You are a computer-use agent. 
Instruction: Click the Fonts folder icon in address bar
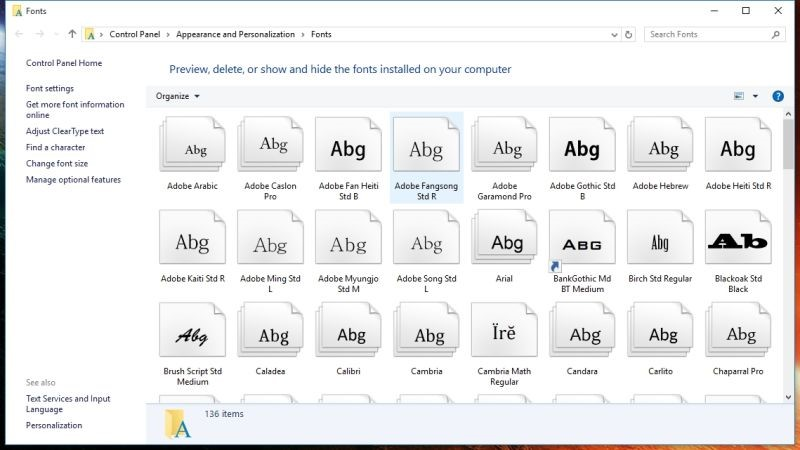pyautogui.click(x=90, y=34)
